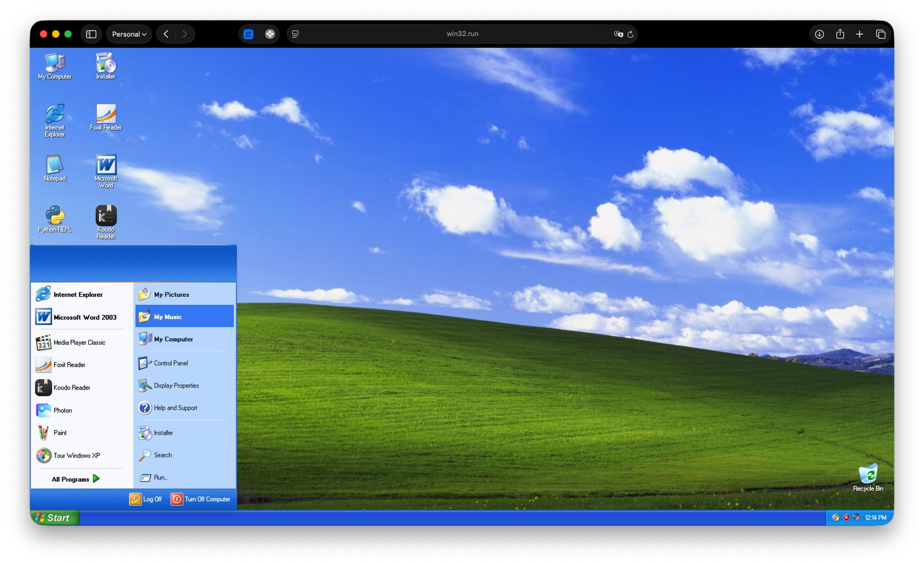Expand All Programs list
The image size is (924, 565).
point(76,479)
